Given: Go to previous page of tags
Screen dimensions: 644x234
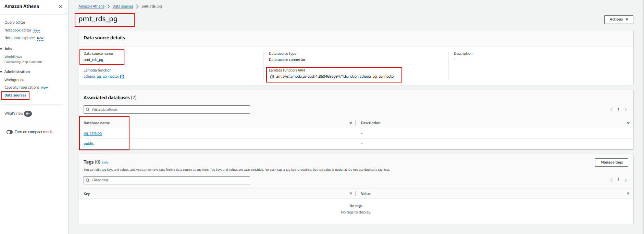Looking at the screenshot, I should point(611,180).
